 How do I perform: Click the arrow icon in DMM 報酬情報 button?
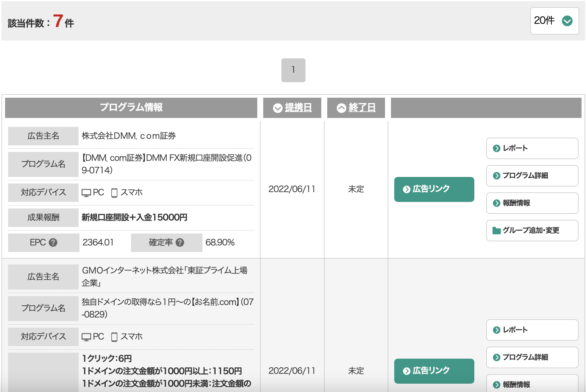click(496, 203)
